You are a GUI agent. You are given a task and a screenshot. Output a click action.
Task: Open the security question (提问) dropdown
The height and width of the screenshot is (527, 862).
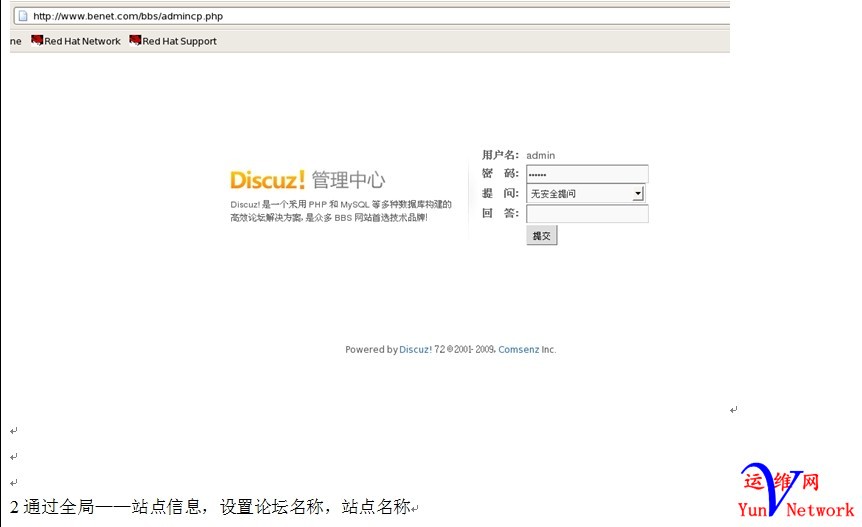pyautogui.click(x=585, y=193)
